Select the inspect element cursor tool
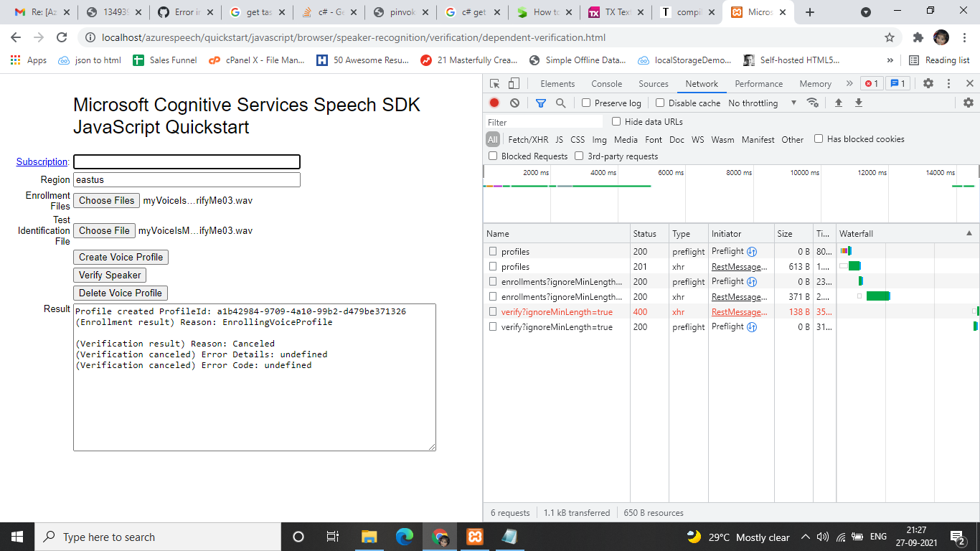This screenshot has width=980, height=551. pos(494,83)
